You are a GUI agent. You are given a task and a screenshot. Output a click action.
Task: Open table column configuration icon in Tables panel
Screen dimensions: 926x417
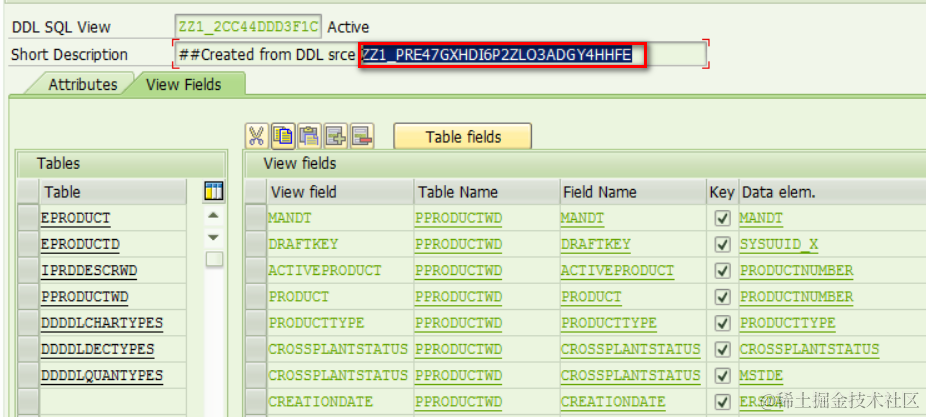pyautogui.click(x=214, y=191)
